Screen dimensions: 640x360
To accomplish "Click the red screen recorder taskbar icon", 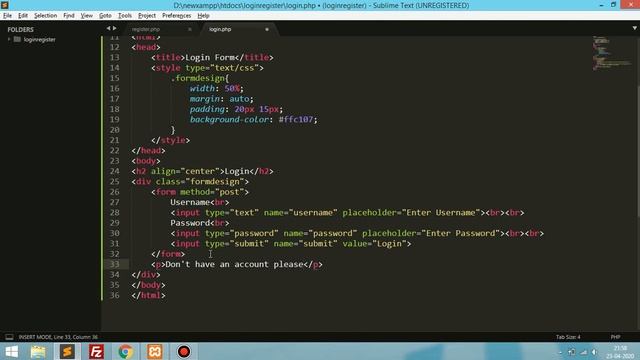I will (x=184, y=351).
